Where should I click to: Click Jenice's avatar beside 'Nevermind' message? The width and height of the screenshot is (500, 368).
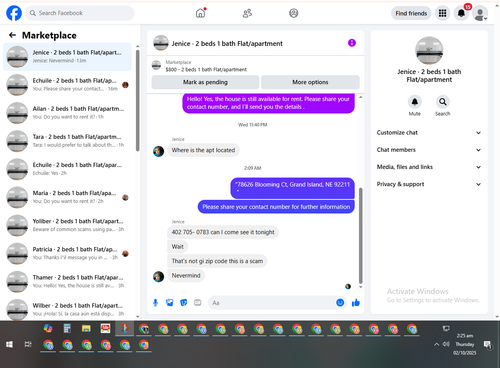click(158, 276)
